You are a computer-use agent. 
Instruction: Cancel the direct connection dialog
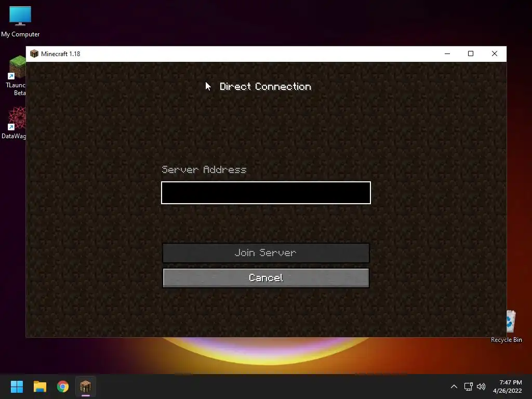coord(265,278)
